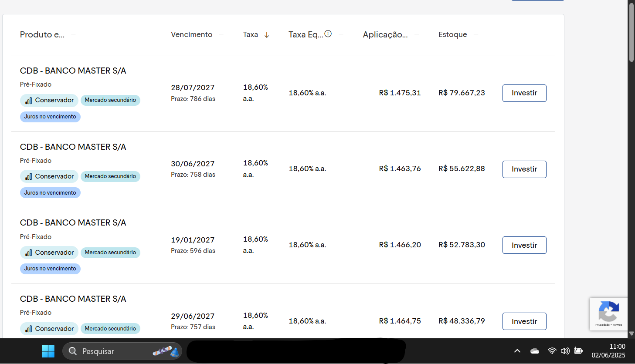Click the page vertical scrollbar thumb
This screenshot has height=364, width=635.
coord(632,32)
